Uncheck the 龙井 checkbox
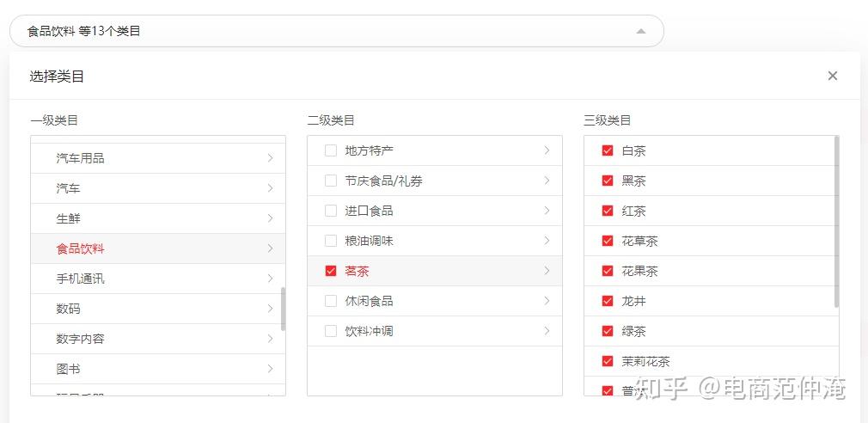The width and height of the screenshot is (868, 423). 608,301
